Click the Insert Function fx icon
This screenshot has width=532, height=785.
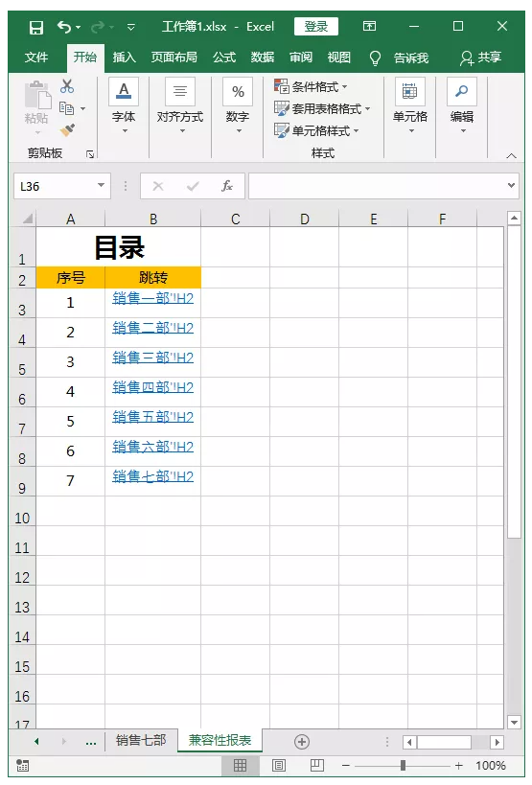(x=227, y=186)
